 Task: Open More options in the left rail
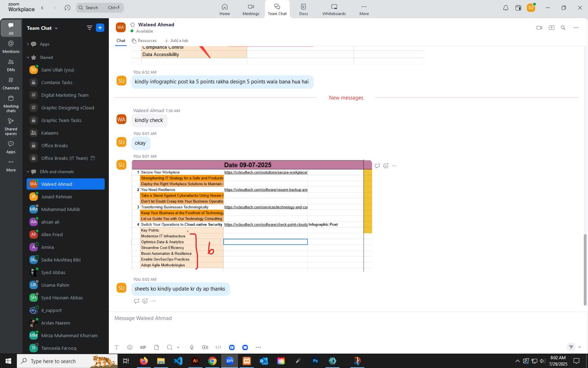11,165
